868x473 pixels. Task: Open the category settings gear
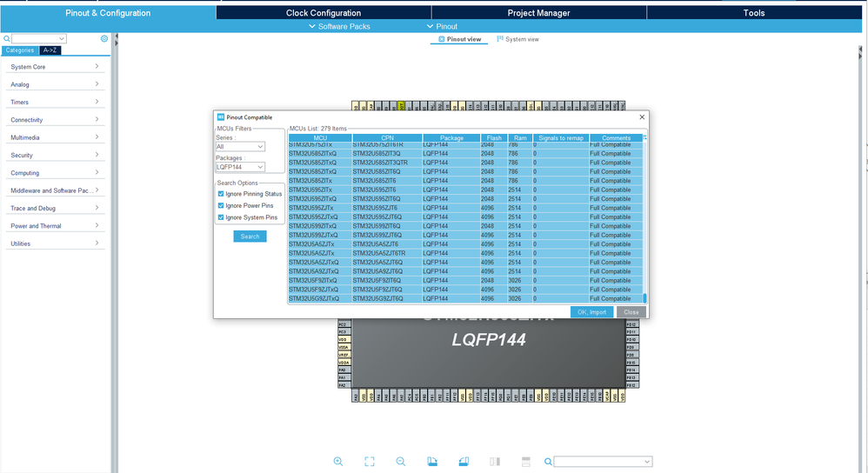tap(104, 39)
